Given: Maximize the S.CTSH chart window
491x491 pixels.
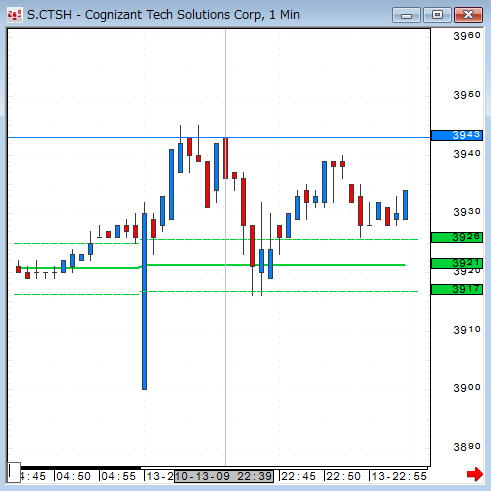Looking at the screenshot, I should [x=437, y=15].
